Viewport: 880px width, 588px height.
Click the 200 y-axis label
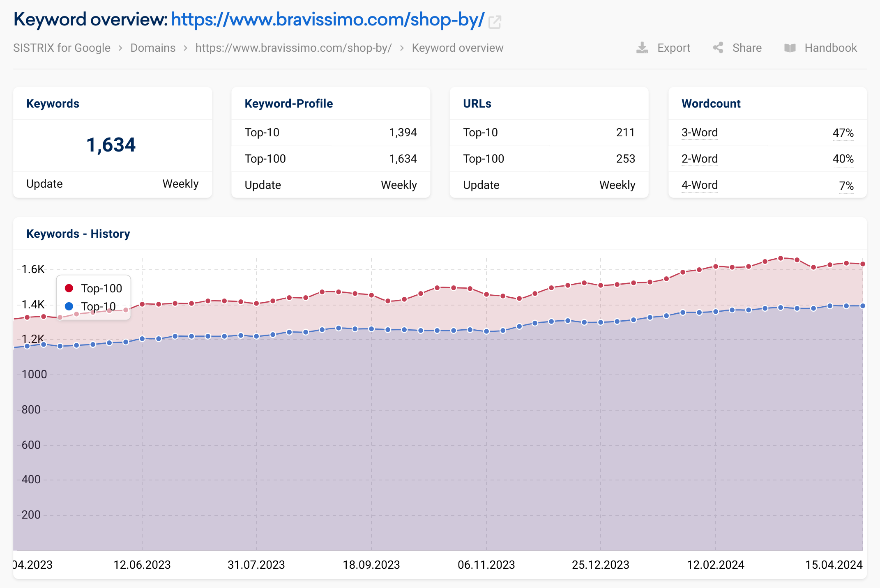click(31, 515)
